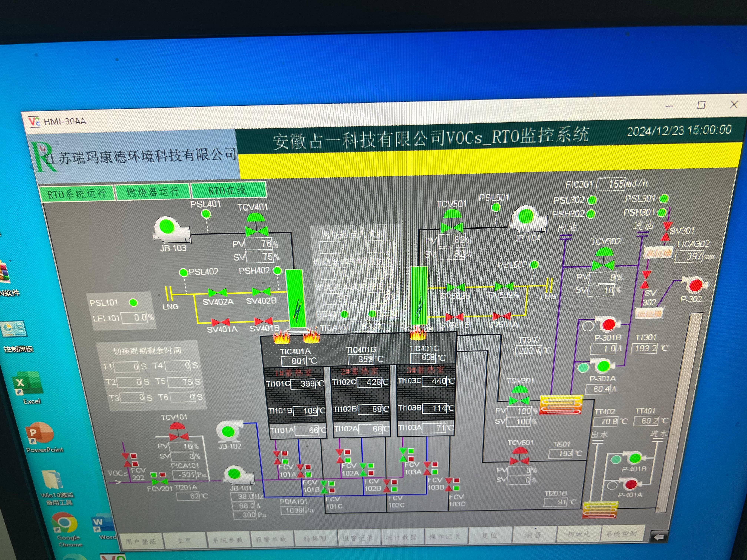This screenshot has height=560, width=747.
Task: Click the 低位槽 button
Action: pos(649,314)
